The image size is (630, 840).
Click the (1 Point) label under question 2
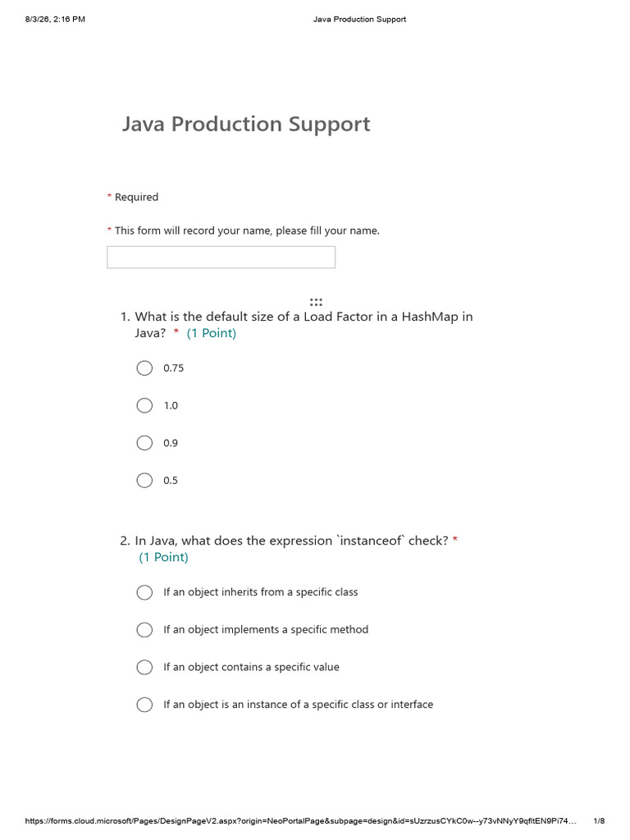pos(163,557)
